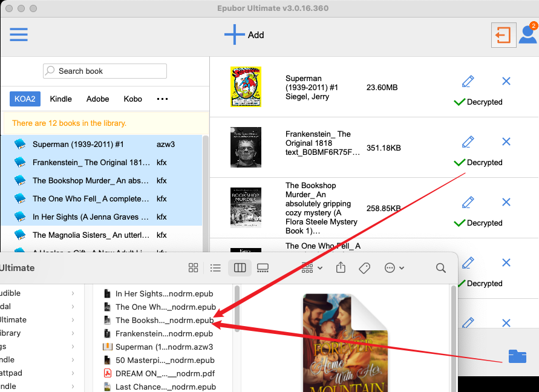This screenshot has height=392, width=539.
Task: Select Superman (1939-2011) #1 in the library
Action: (102, 144)
